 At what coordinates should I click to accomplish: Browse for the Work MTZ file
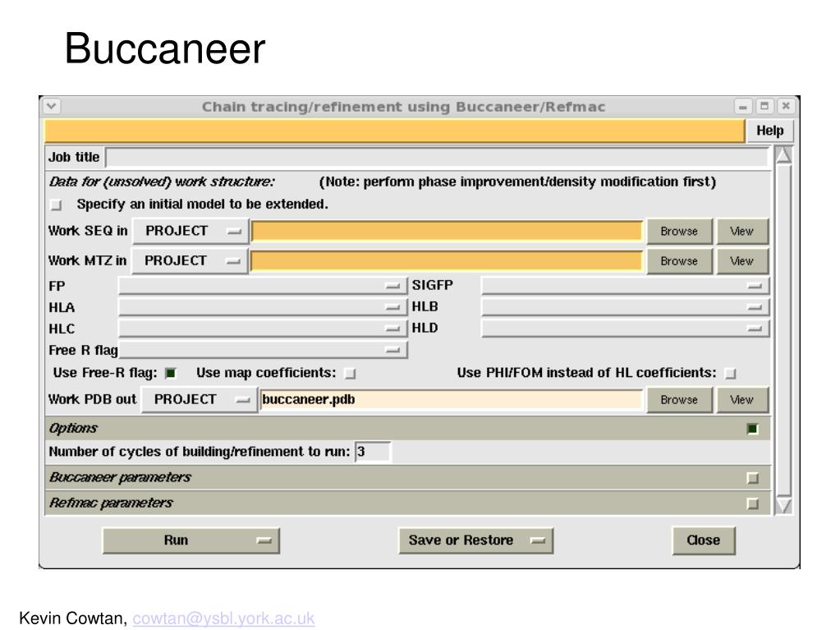point(679,261)
